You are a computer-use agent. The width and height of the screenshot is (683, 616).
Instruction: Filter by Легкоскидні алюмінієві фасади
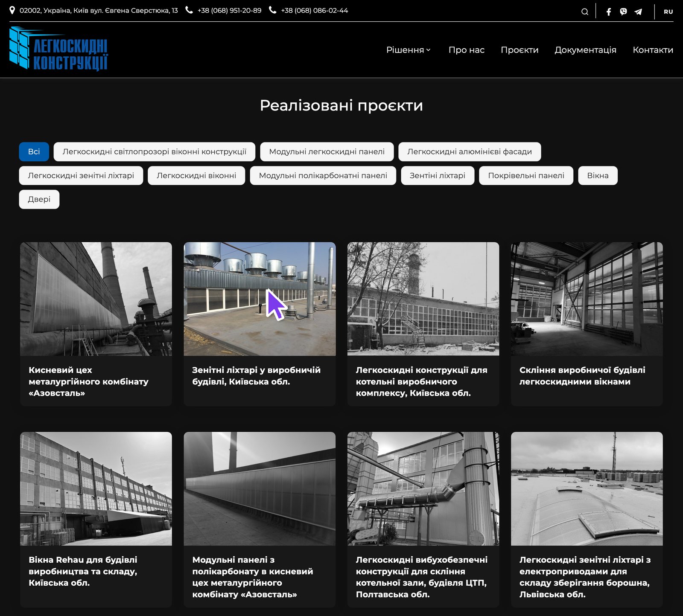click(470, 151)
